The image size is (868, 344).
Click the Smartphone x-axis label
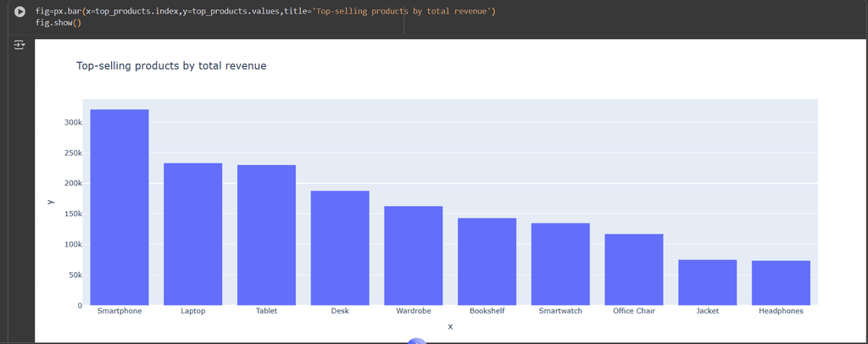click(x=120, y=311)
